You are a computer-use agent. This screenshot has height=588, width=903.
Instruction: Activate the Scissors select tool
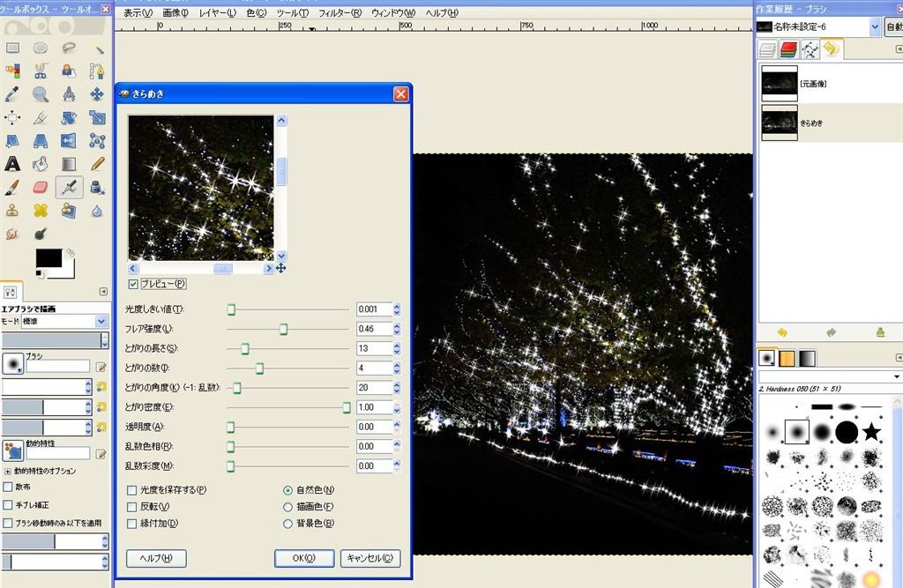point(41,71)
